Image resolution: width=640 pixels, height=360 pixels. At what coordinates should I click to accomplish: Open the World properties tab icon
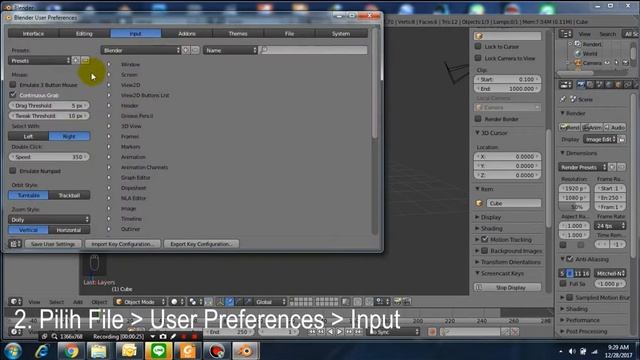tap(609, 84)
